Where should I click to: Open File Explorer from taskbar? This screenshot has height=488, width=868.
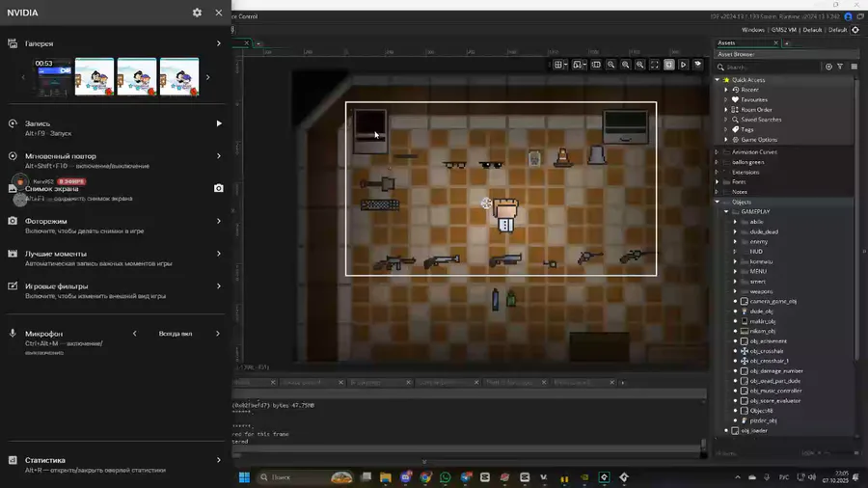pyautogui.click(x=386, y=477)
